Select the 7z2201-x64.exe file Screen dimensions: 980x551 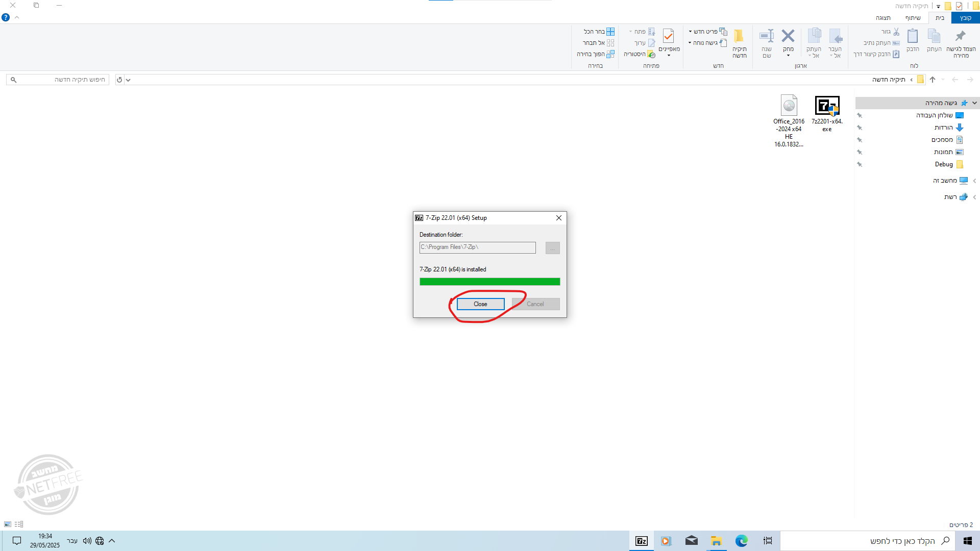pos(827,114)
